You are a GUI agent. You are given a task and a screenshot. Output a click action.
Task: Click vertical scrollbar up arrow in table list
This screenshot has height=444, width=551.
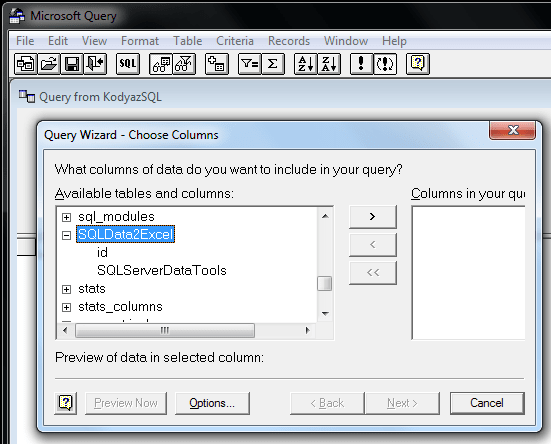(325, 216)
